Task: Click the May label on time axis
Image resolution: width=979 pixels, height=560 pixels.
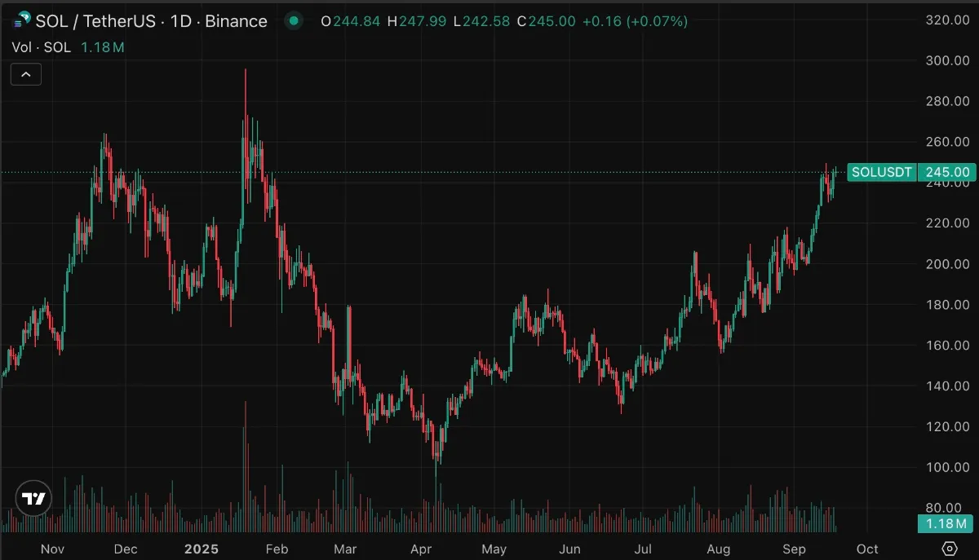Action: 494,549
